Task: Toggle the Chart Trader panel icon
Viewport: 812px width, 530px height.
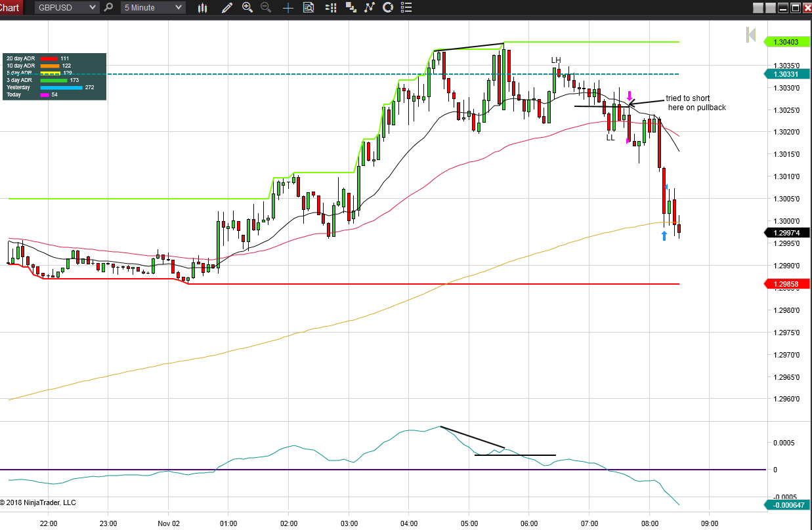Action: tap(332, 8)
